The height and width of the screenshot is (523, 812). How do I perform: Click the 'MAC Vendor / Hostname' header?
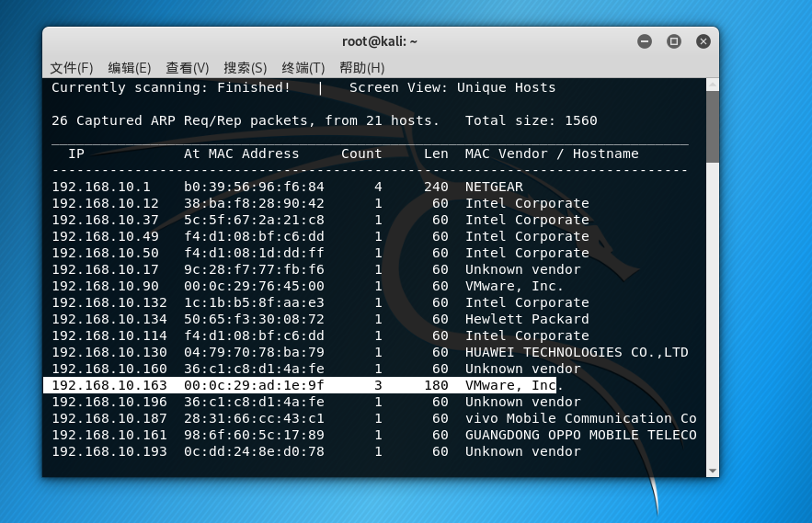click(552, 153)
